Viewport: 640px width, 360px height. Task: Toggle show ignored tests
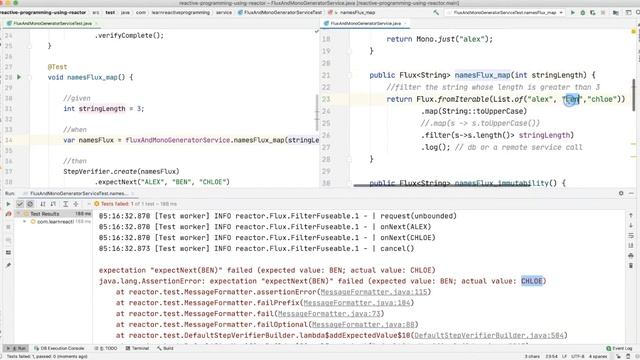pyautogui.click(x=30, y=204)
